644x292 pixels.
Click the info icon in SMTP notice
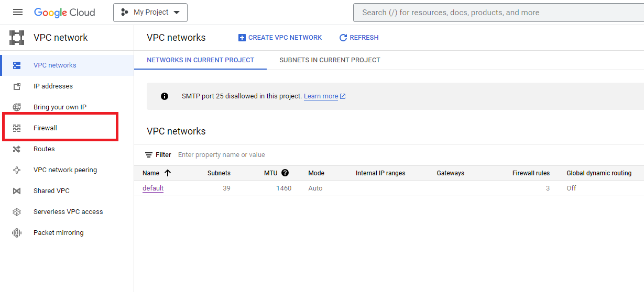point(165,96)
